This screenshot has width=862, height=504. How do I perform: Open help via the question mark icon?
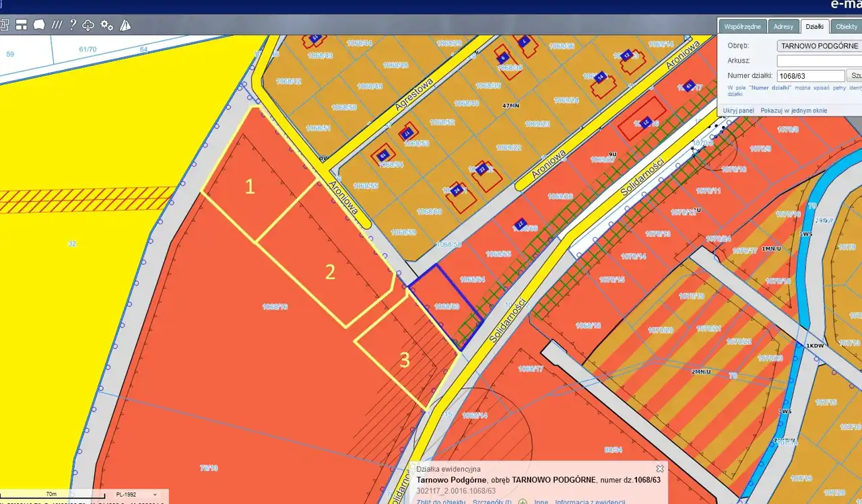pos(73,25)
